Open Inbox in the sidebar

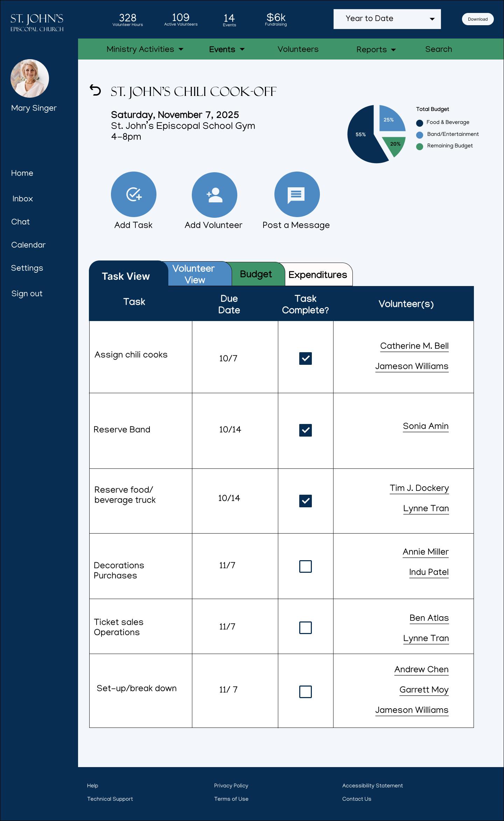[23, 199]
